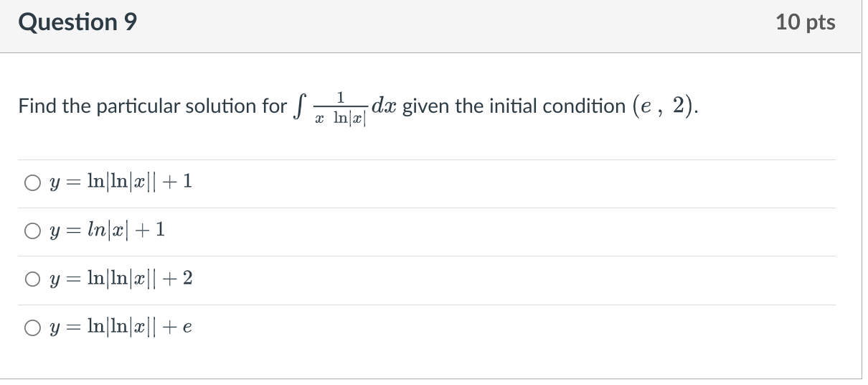Screen dimensions: 868x385
Task: Click the dx term in the integral
Action: pyautogui.click(x=387, y=107)
